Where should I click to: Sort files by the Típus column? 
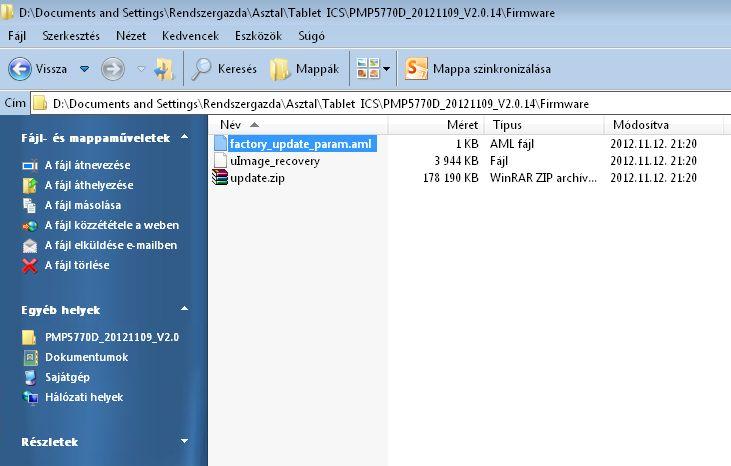pos(544,125)
